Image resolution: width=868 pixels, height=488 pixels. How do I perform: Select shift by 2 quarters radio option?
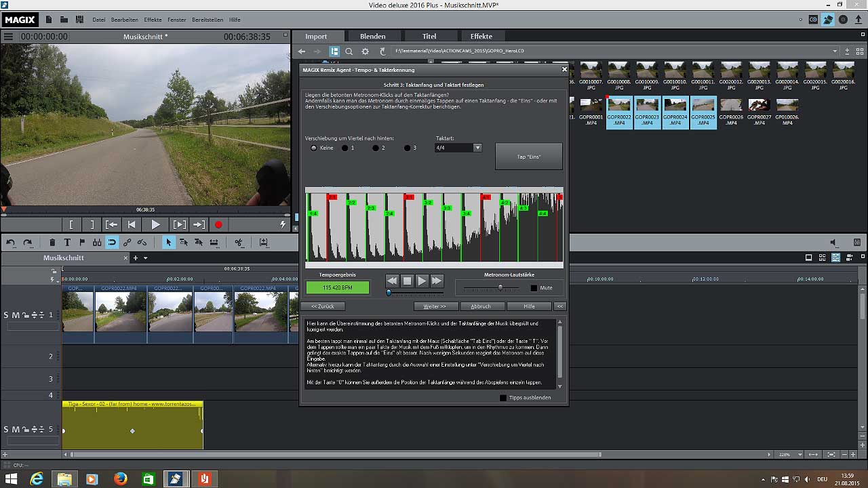click(x=375, y=148)
